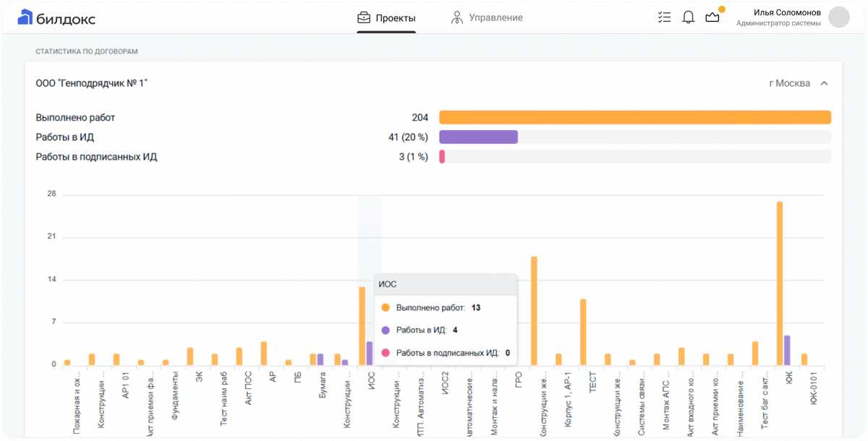Click the orange dot for Выполнено работ in tooltip
This screenshot has height=441, width=868.
click(386, 308)
